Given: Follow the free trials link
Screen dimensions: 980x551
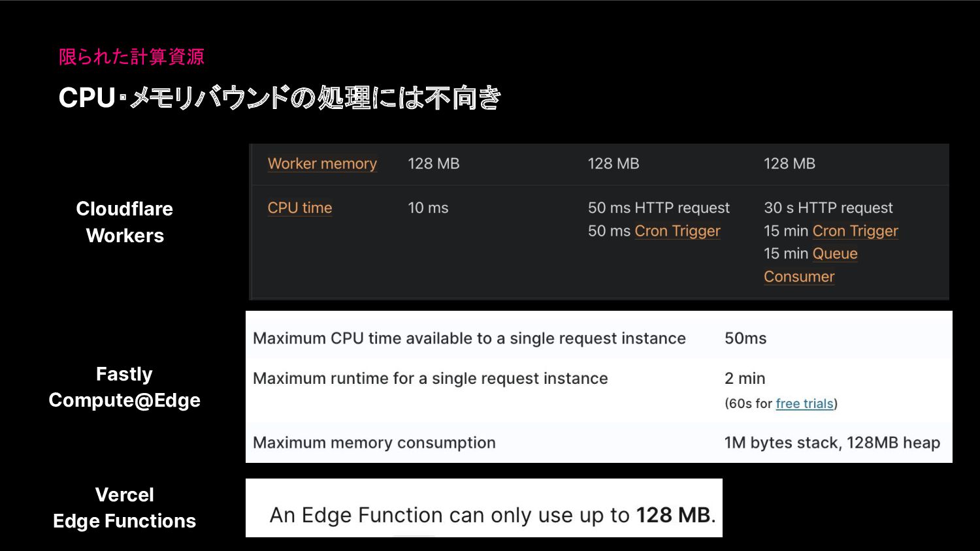Looking at the screenshot, I should click(x=804, y=404).
